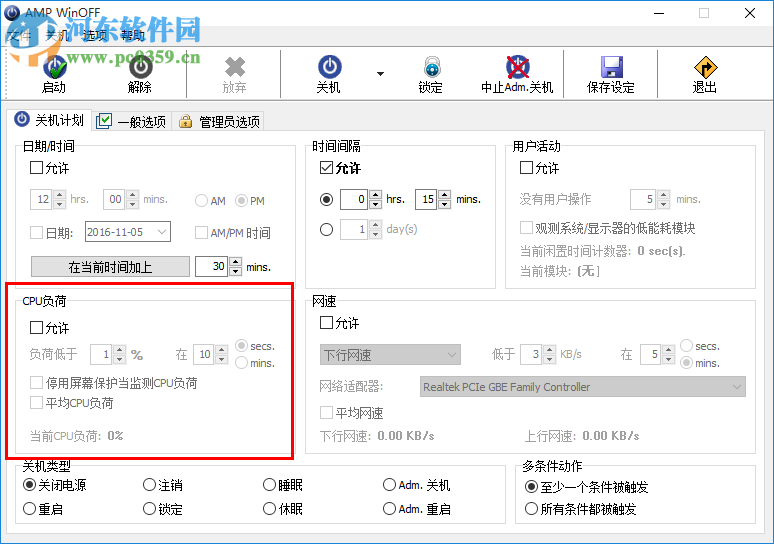The height and width of the screenshot is (544, 774).
Task: Toggle 观测系统/显示器的低能耗模块 checkbox
Action: tap(527, 228)
